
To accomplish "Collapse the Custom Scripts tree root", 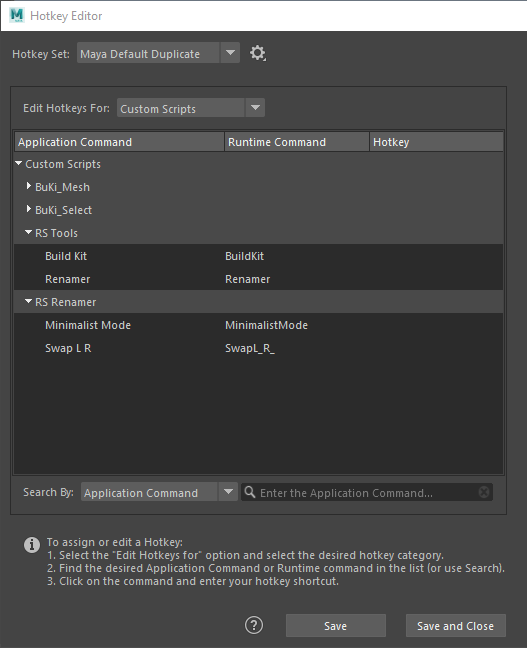I will tap(19, 164).
